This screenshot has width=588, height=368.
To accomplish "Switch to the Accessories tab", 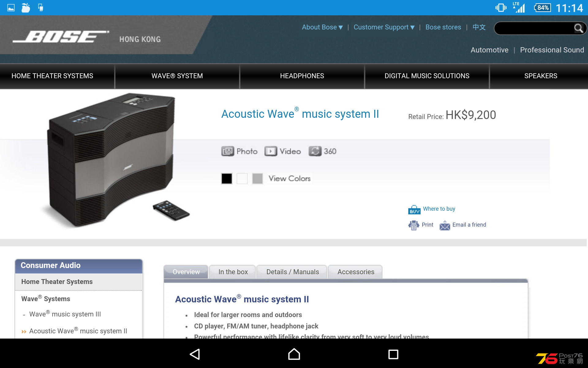I will (x=356, y=272).
